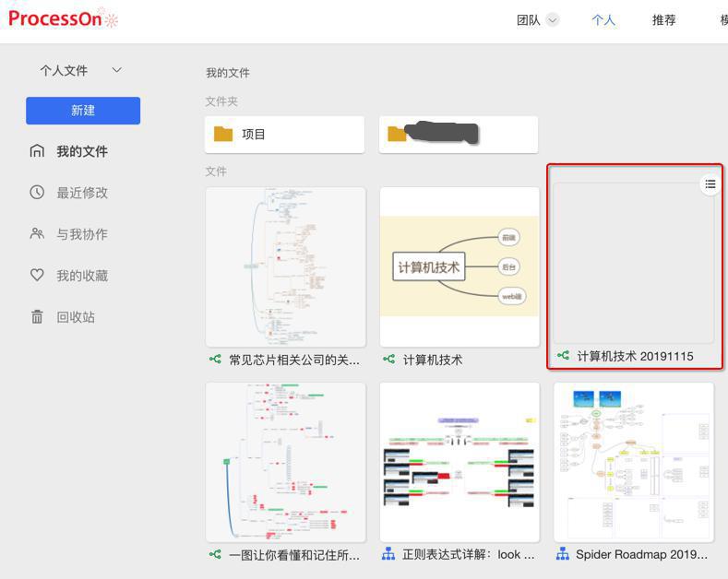The width and height of the screenshot is (728, 579).
Task: Click mind map icon beside 计算机技术 title
Action: click(x=389, y=359)
